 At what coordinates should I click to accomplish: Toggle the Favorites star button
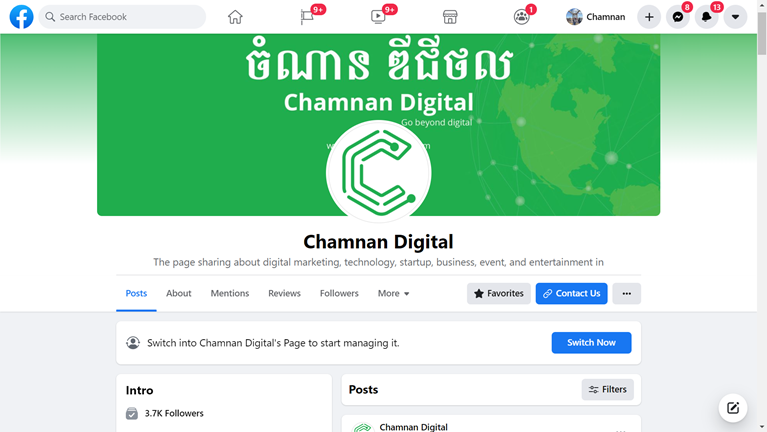(498, 294)
